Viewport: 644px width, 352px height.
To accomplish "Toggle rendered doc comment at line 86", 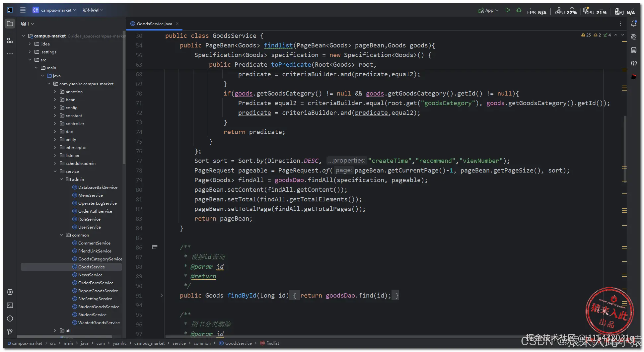I will point(155,247).
